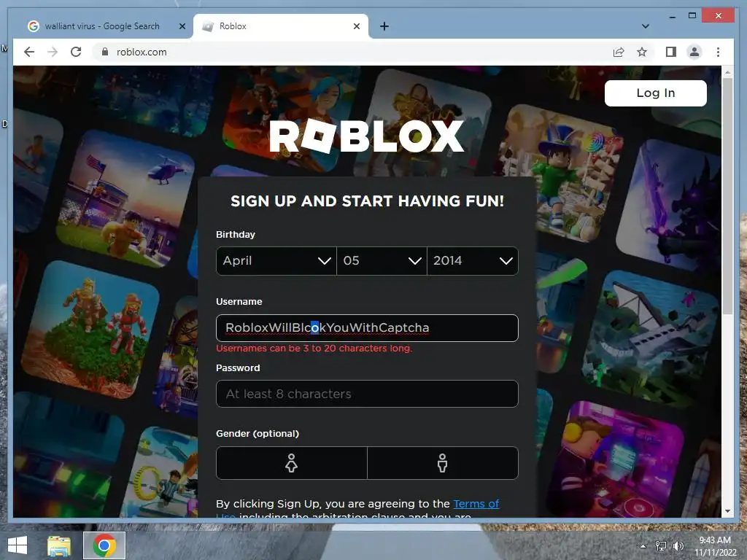Screen dimensions: 747x560
Task: Click the volume speaker tray icon
Action: point(678,546)
